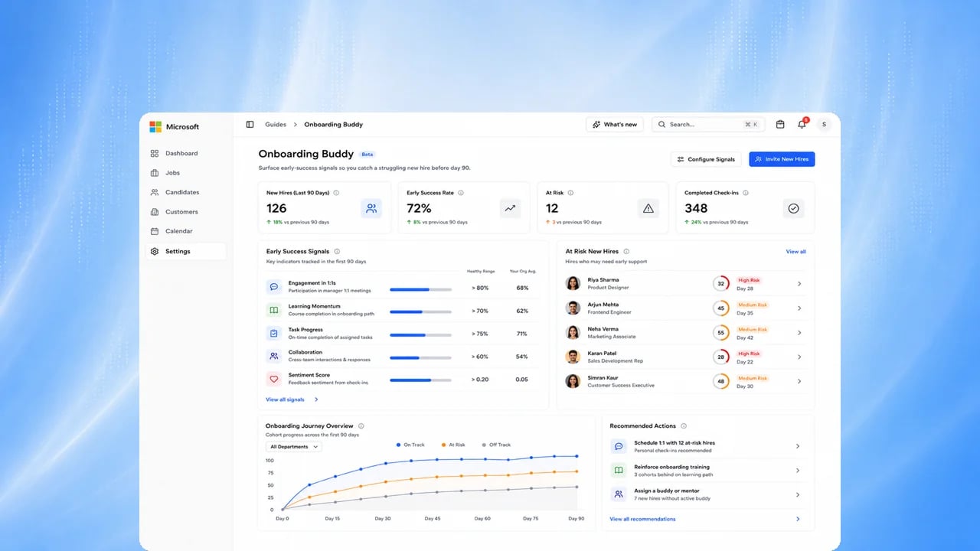Viewport: 980px width, 551px height.
Task: Open the user avatar labeled S
Action: (x=824, y=125)
